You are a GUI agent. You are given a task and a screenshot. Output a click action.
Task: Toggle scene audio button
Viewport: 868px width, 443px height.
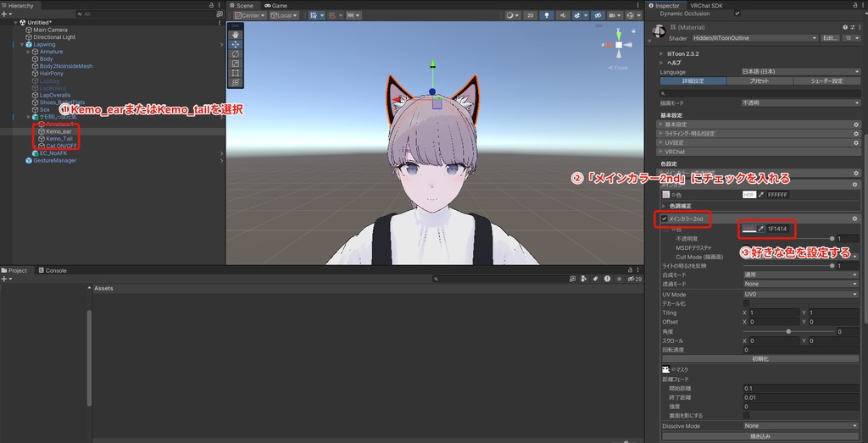tap(564, 15)
